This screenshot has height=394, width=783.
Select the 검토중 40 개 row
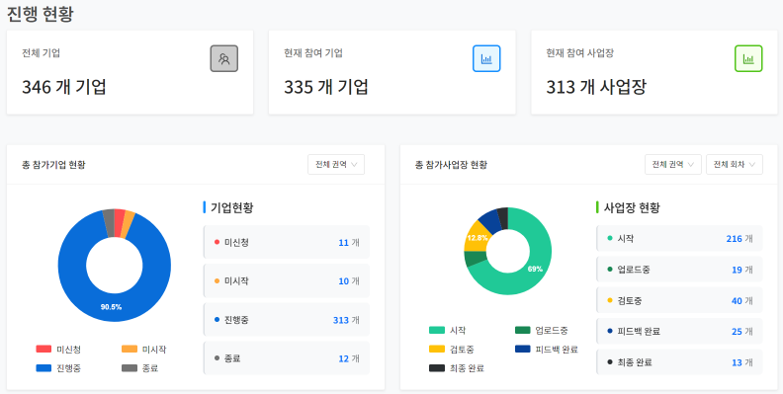[x=680, y=301]
